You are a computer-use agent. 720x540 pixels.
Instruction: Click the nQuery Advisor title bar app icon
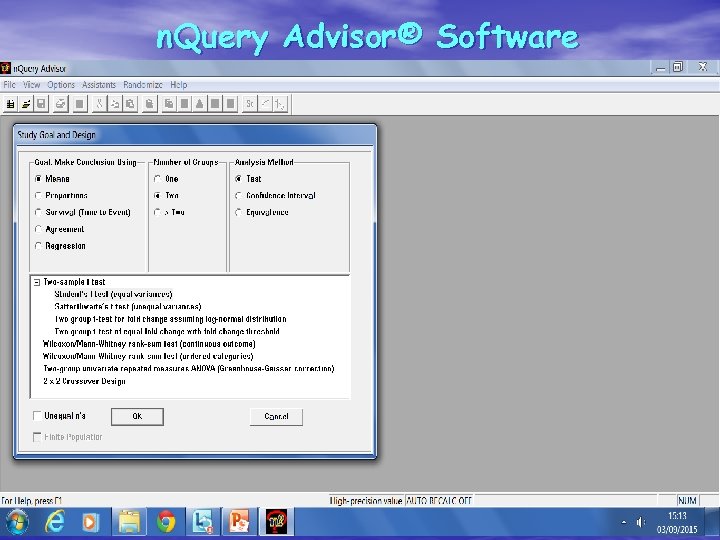coord(5,68)
